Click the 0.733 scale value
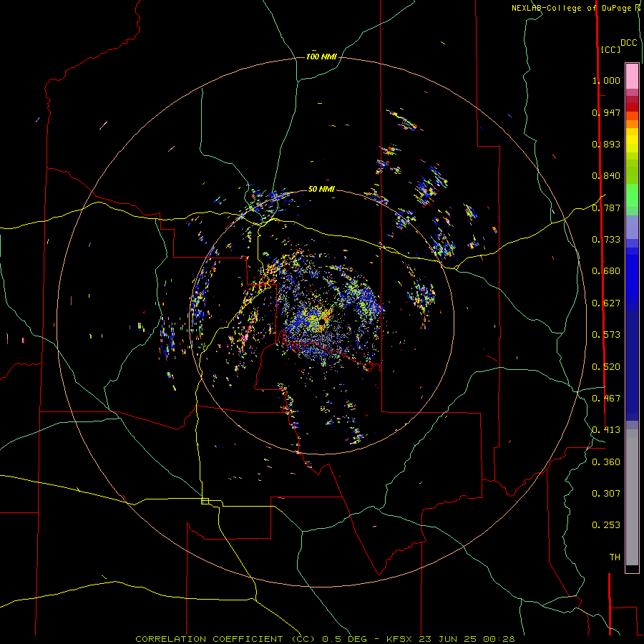644x644 pixels. [606, 240]
